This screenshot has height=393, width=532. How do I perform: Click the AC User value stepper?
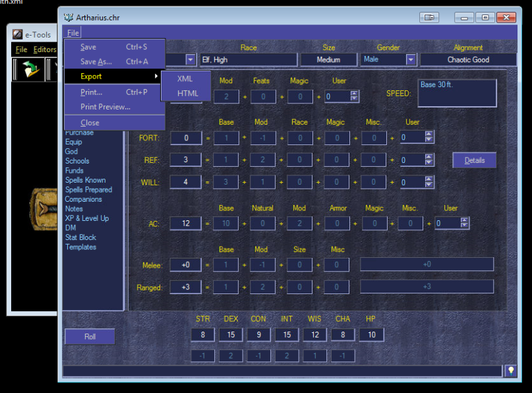click(465, 224)
